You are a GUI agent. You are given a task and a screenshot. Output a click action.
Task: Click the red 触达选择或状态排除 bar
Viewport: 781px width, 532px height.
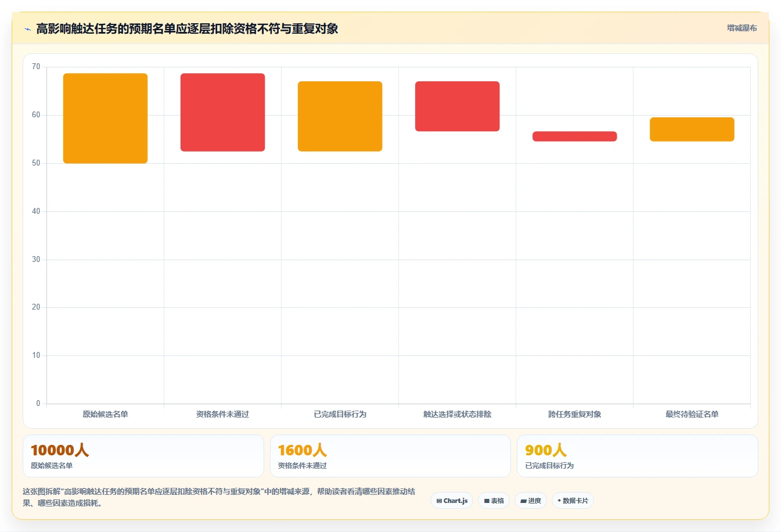[457, 106]
